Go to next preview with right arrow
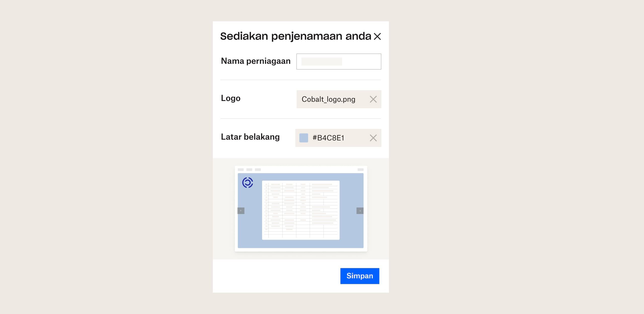This screenshot has width=644, height=314. click(360, 211)
